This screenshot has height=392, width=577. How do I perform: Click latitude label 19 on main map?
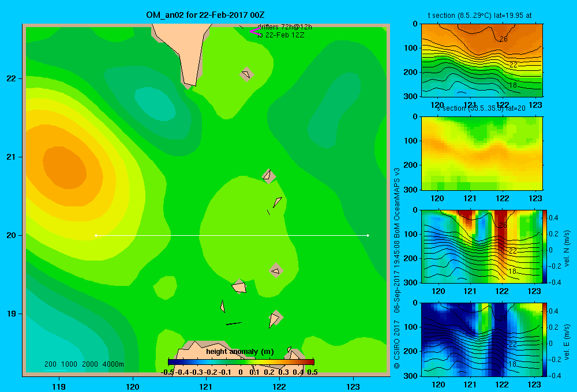point(12,314)
